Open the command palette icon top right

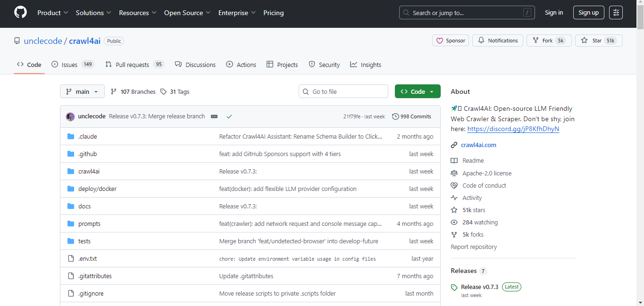616,13
